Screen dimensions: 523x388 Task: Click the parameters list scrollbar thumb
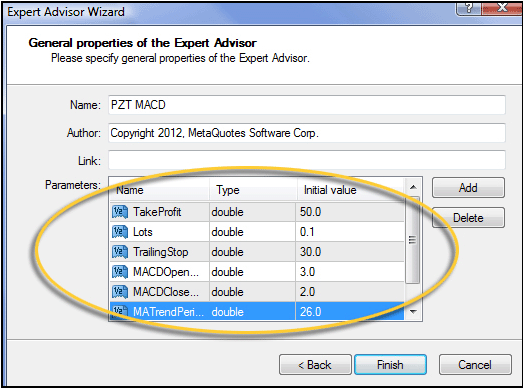coord(413,240)
